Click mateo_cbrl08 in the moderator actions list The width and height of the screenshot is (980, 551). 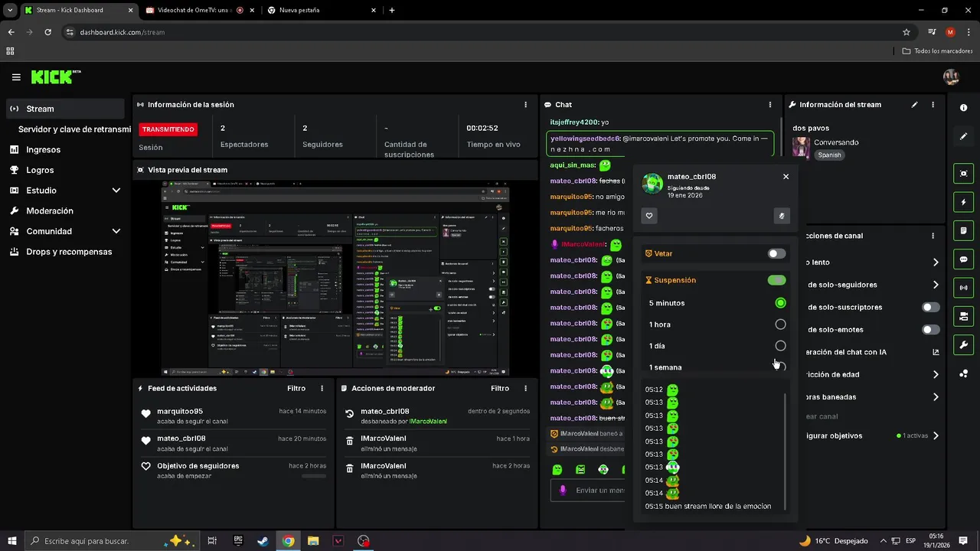click(x=385, y=411)
